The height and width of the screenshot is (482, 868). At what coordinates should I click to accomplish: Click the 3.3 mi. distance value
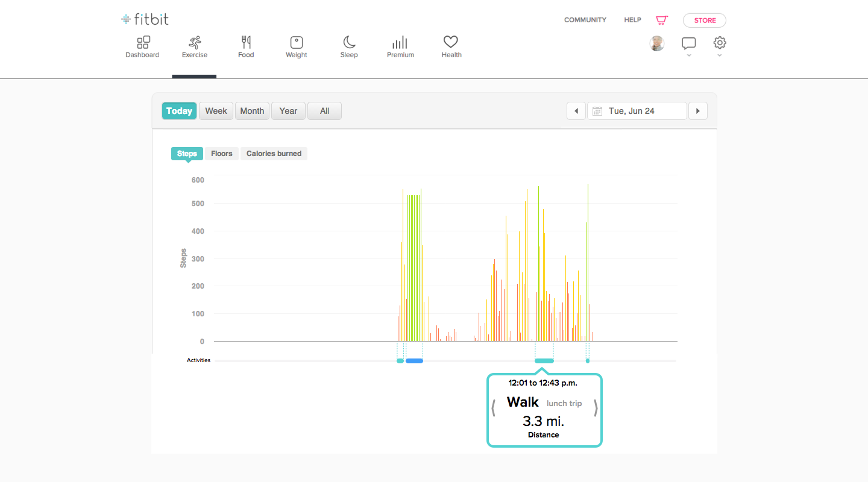(543, 421)
